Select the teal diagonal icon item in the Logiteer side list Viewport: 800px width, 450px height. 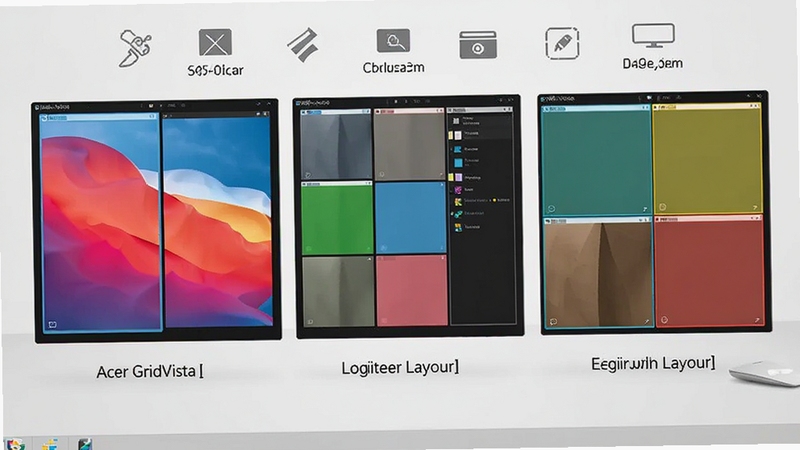pyautogui.click(x=458, y=214)
